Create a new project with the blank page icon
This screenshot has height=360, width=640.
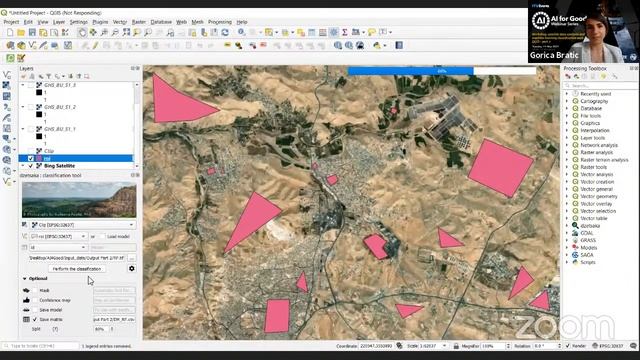point(10,32)
